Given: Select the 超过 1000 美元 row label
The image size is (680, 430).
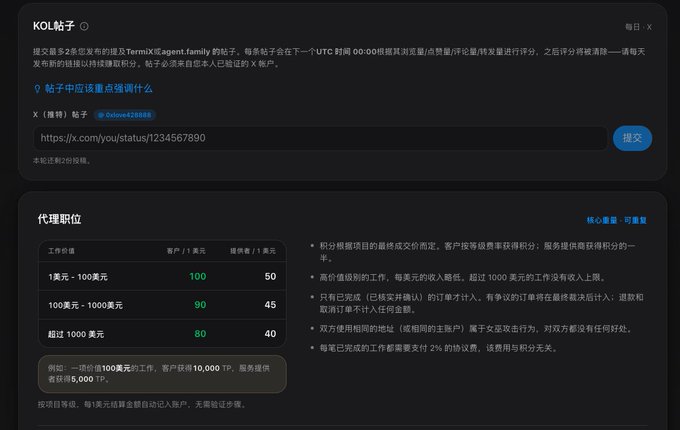Looking at the screenshot, I should (76, 334).
